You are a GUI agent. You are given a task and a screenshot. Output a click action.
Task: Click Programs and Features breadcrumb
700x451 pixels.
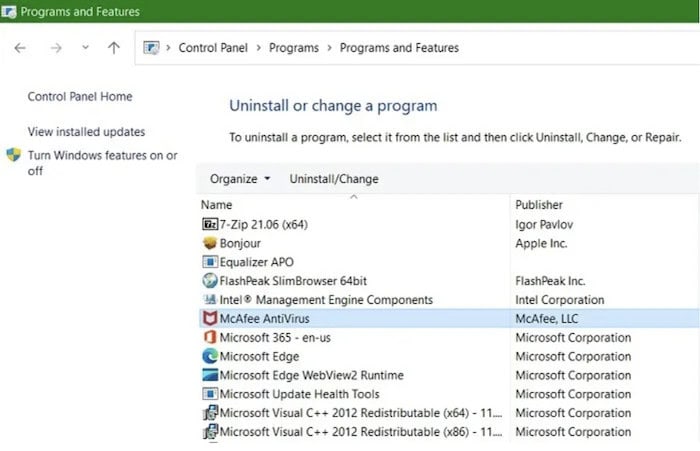tap(399, 47)
